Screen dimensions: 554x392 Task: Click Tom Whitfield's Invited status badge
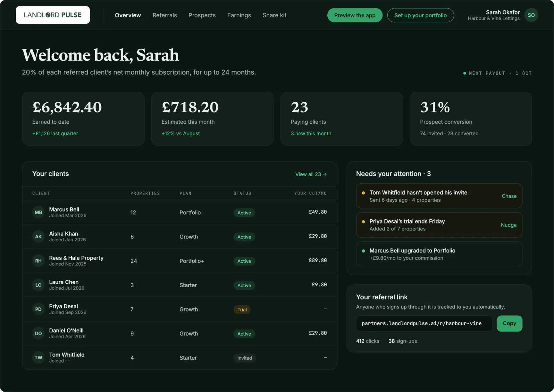pos(244,358)
